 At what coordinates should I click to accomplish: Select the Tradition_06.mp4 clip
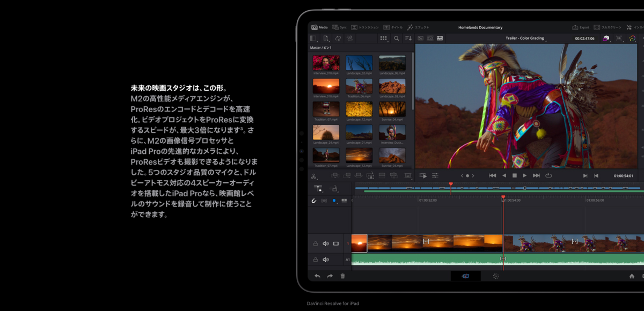(359, 86)
